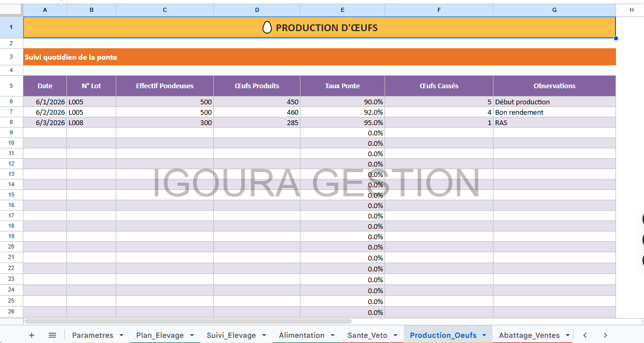Open Abattage_Ventes tab dropdown arrow
The width and height of the screenshot is (644, 343).
click(568, 335)
